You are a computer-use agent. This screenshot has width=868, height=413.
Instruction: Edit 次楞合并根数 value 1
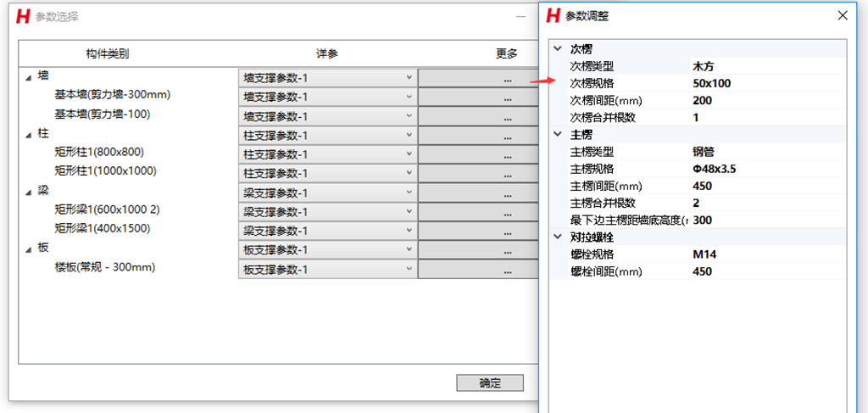(768, 117)
